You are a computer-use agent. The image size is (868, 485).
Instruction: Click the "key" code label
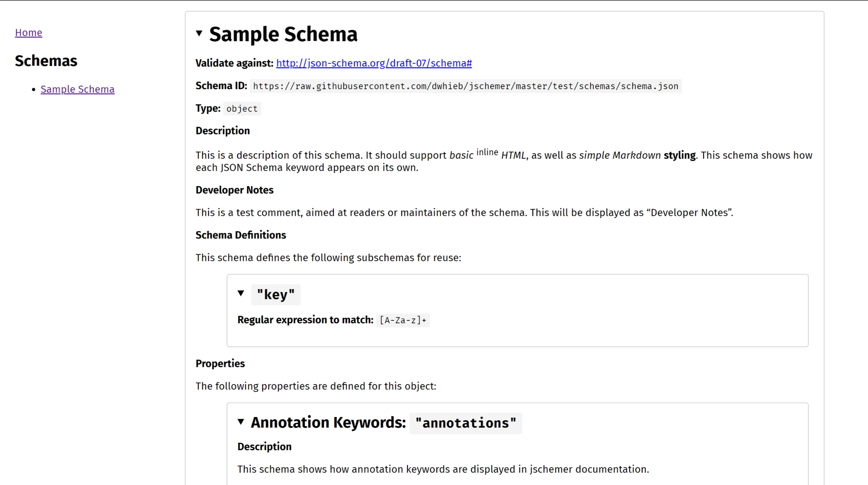coord(275,295)
